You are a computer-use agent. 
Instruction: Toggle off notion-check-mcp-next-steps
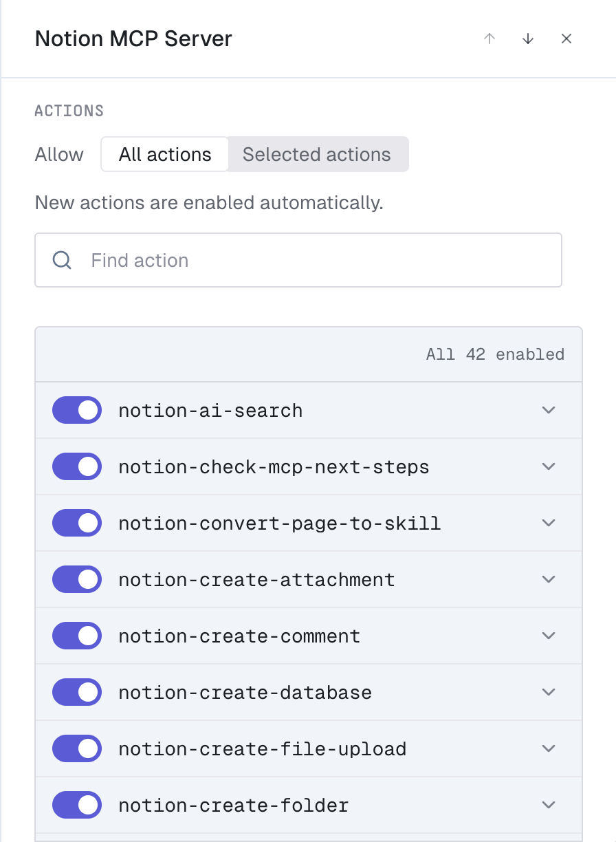click(77, 466)
